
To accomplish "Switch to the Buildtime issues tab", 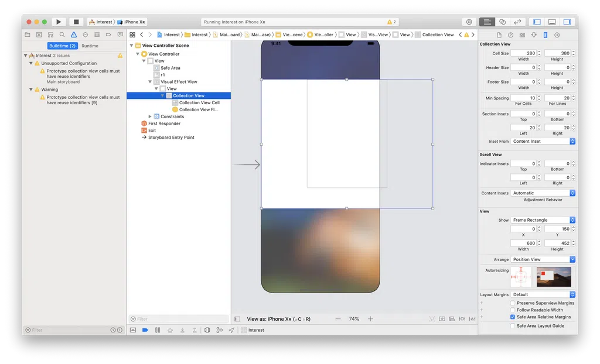I will coord(62,46).
